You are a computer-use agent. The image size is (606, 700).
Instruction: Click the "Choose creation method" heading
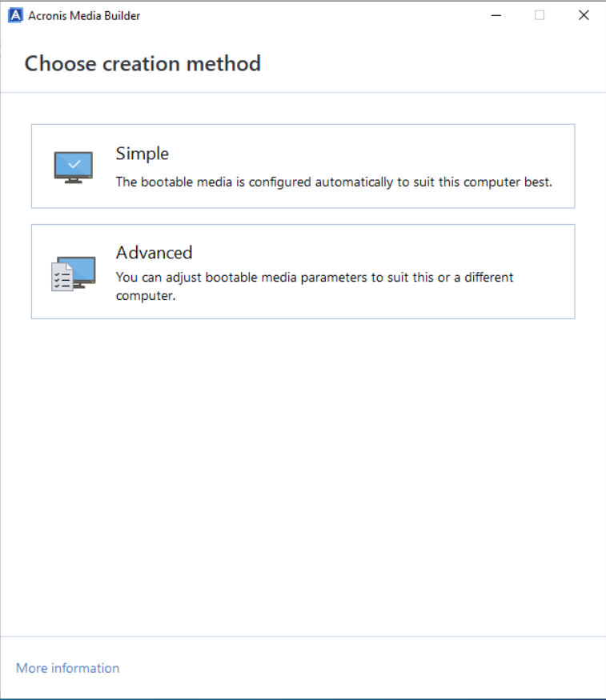click(x=142, y=63)
